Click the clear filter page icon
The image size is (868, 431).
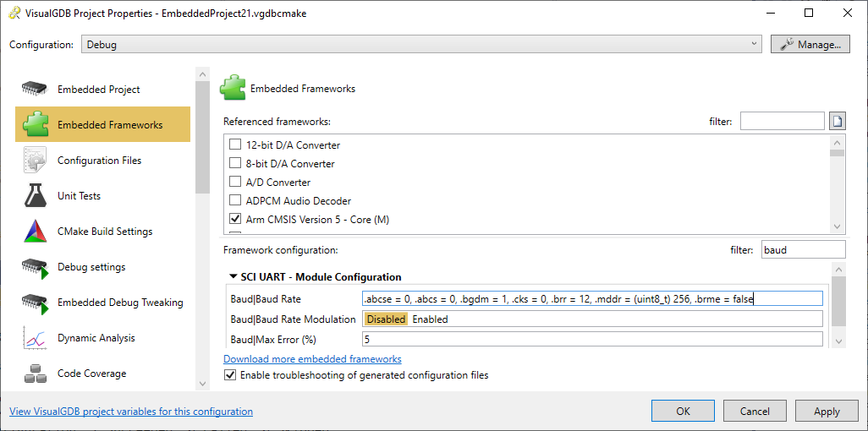coord(837,121)
